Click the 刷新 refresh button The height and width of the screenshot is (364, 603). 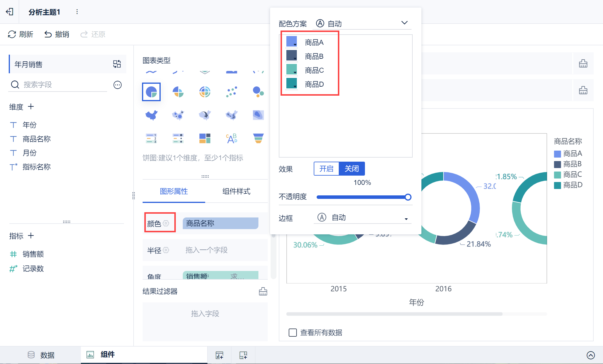tap(21, 34)
